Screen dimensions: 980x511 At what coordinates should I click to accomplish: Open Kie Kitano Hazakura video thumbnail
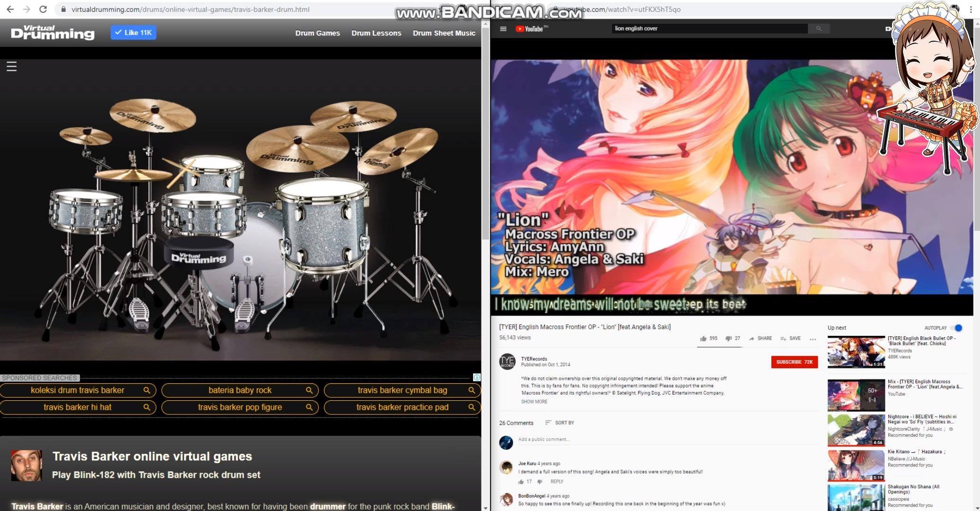856,465
